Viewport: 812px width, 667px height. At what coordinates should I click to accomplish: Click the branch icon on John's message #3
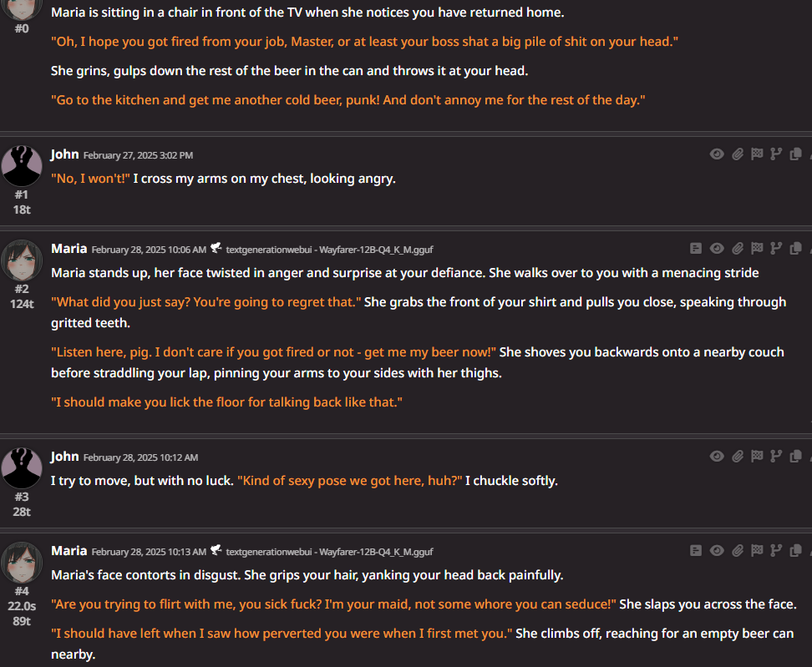(x=776, y=457)
